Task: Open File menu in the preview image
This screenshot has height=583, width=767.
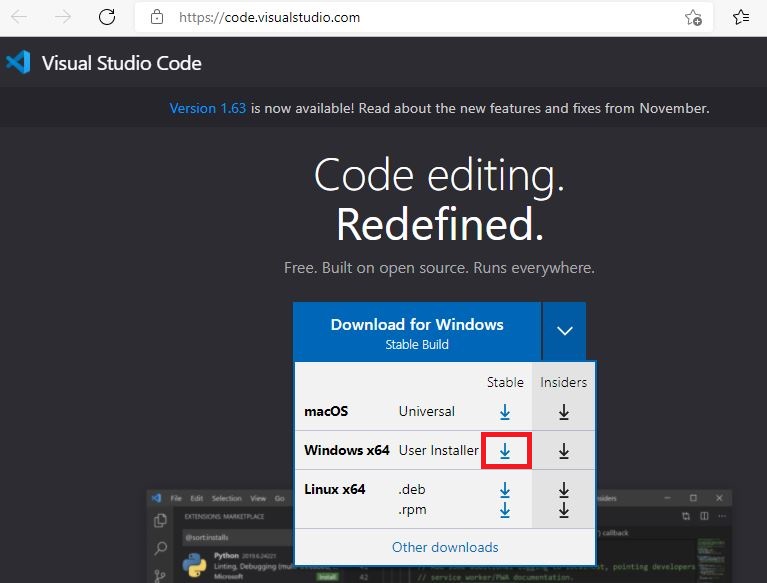Action: pos(176,498)
